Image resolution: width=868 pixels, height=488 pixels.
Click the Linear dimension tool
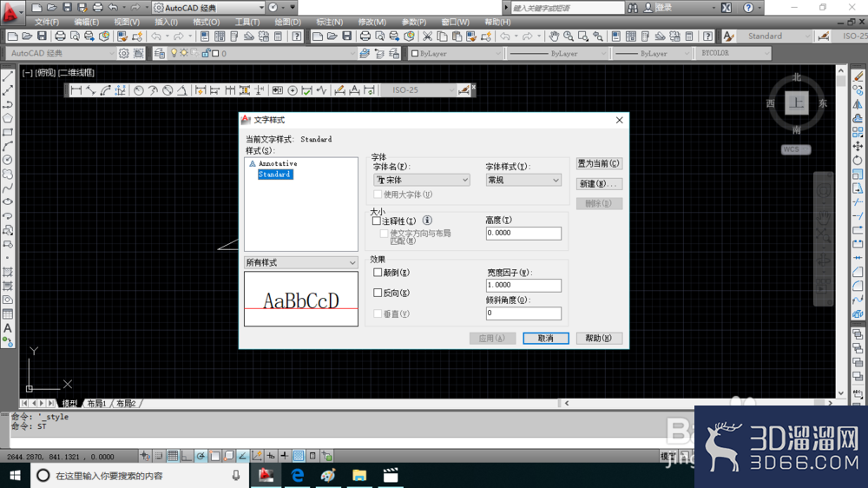tap(76, 90)
